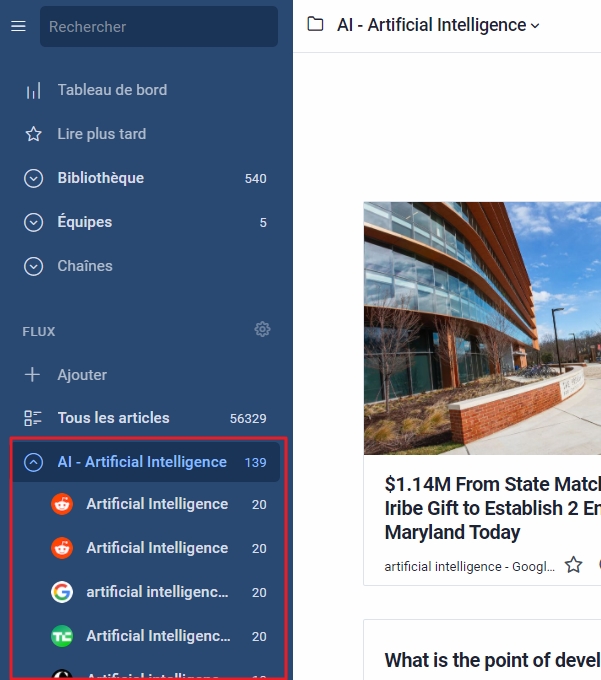Screen dimensions: 601x680
Task: Select AI - Artificial Intelligence folder in sidebar
Action: coord(146,462)
